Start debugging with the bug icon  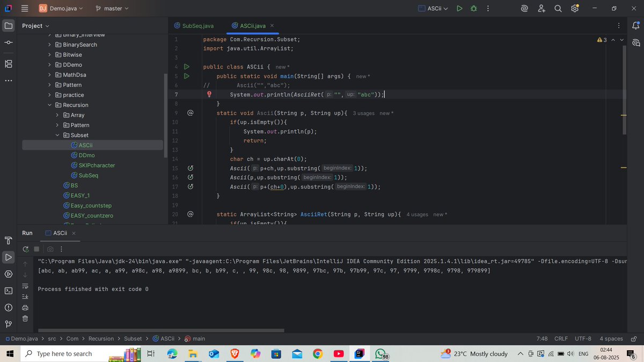point(473,9)
